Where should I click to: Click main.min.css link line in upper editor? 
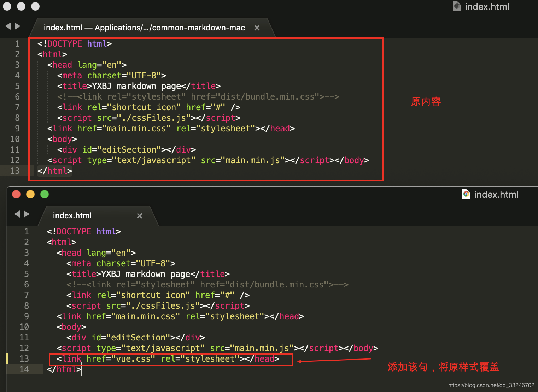coord(171,129)
